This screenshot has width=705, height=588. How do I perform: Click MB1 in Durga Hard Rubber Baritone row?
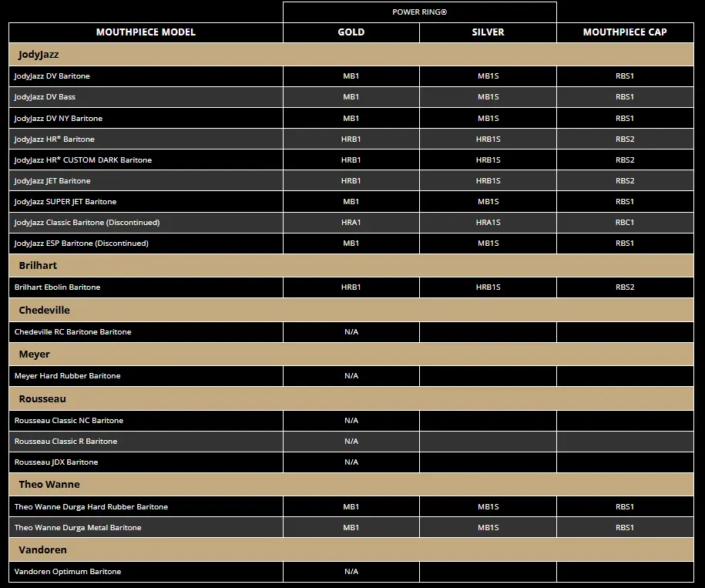[x=351, y=506]
